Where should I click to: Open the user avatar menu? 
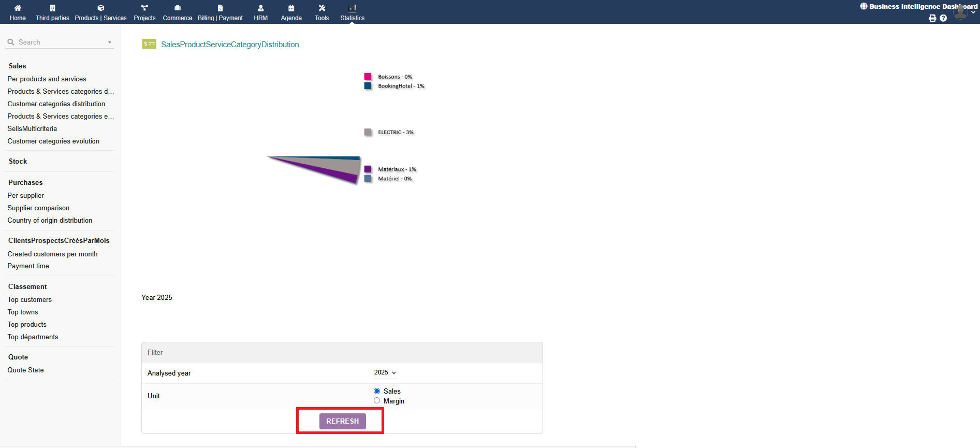961,12
